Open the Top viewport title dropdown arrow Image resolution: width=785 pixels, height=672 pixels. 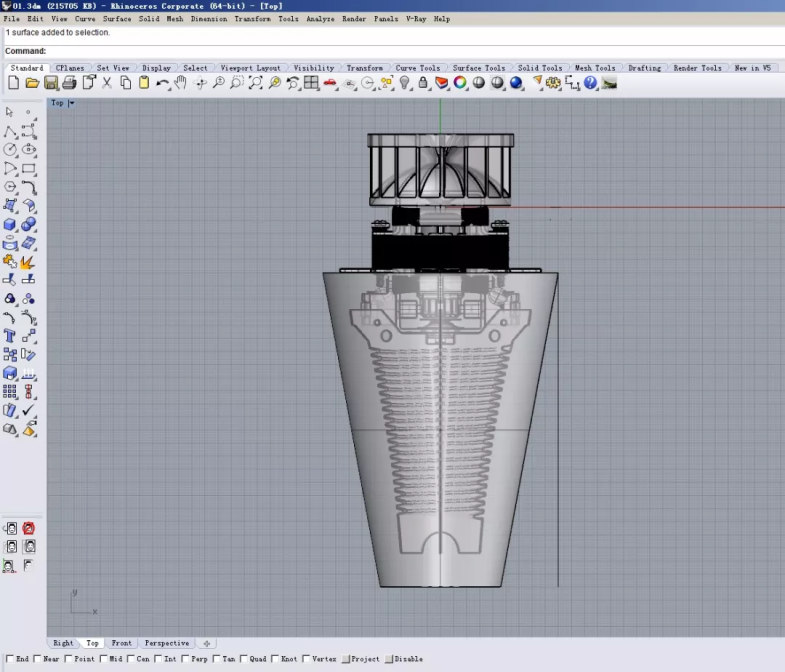pos(71,103)
